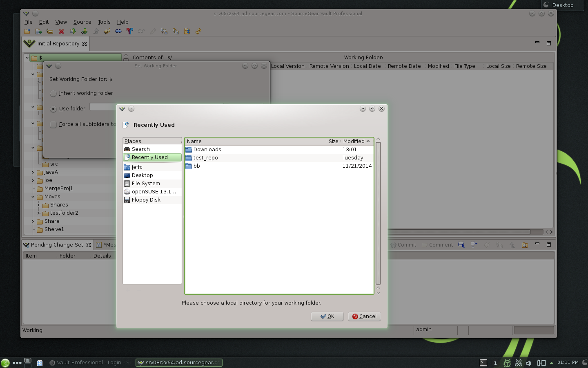Click OK in the folder chooser dialog
Viewport: 588px width, 368px height.
pyautogui.click(x=327, y=316)
